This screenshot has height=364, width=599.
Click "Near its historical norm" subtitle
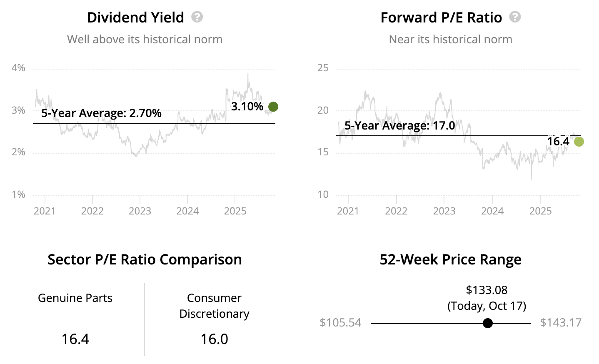pyautogui.click(x=450, y=40)
